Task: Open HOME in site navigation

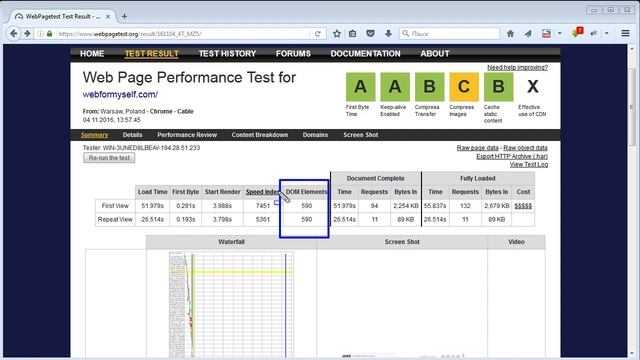Action: 92,53
